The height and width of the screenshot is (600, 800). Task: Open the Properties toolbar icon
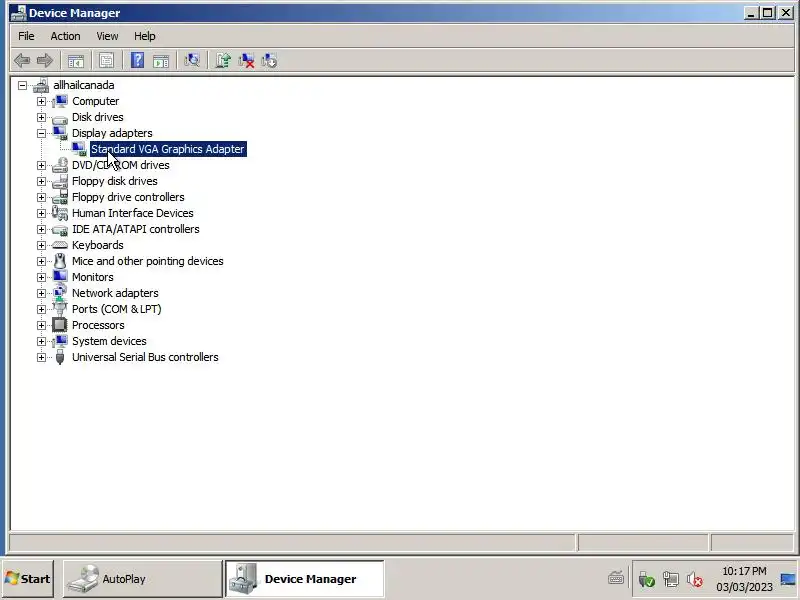point(106,60)
